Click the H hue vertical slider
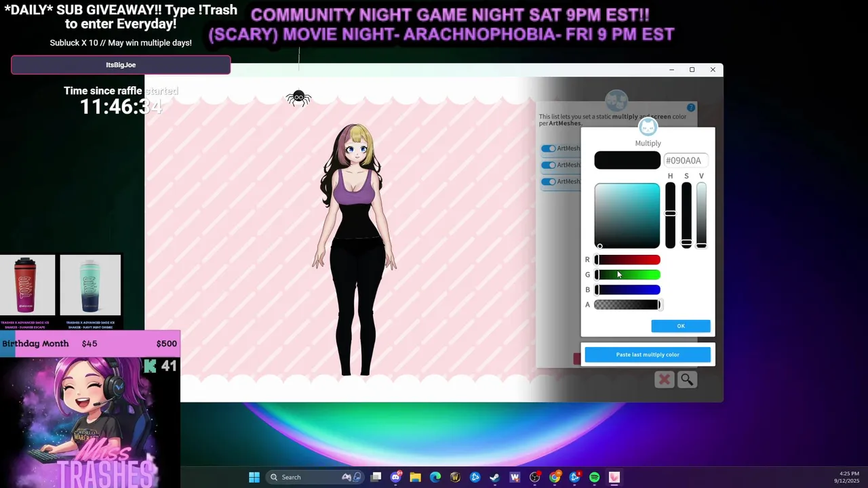868x488 pixels. (670, 216)
